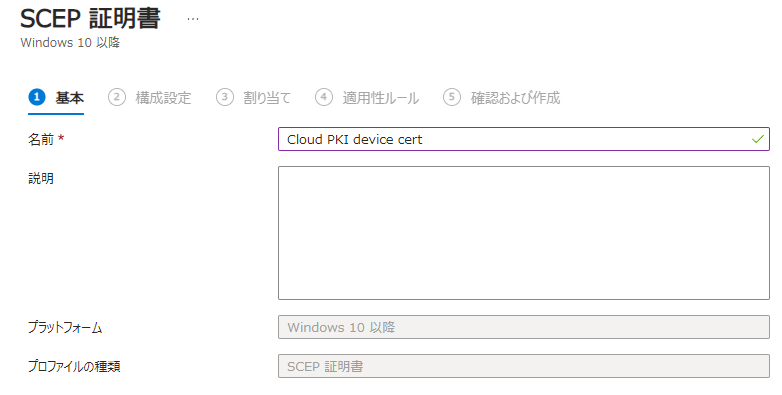Viewport: 782px width, 395px height.
Task: Click the プラットフォーム field showing Windows 10 以降
Action: [x=524, y=327]
